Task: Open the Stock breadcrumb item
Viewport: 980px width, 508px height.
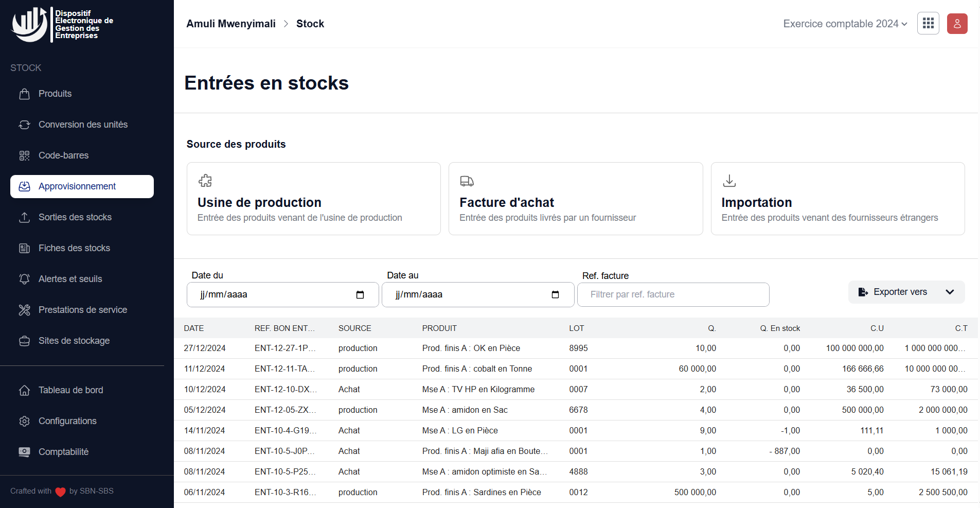Action: pyautogui.click(x=310, y=23)
